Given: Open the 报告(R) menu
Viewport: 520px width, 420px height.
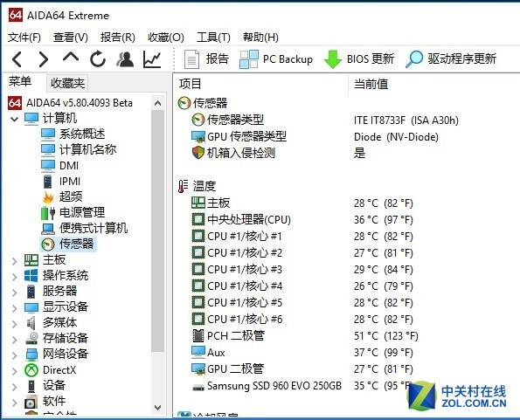Looking at the screenshot, I should [118, 38].
